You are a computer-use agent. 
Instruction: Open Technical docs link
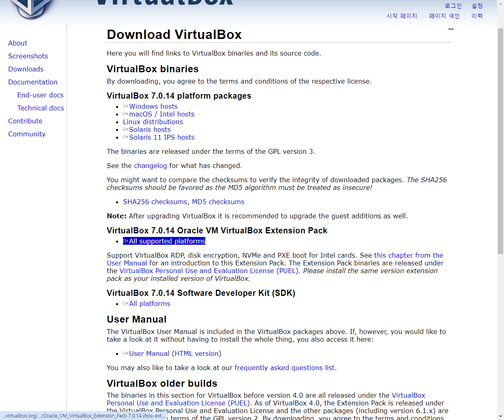click(x=41, y=108)
